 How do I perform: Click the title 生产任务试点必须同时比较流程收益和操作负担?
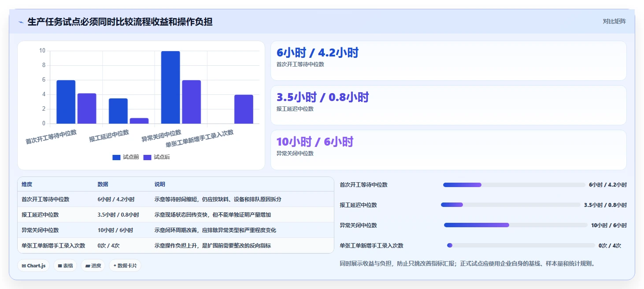pyautogui.click(x=120, y=22)
